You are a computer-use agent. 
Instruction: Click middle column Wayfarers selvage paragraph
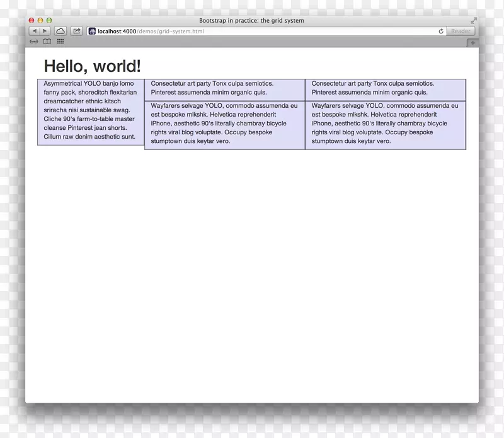(224, 123)
